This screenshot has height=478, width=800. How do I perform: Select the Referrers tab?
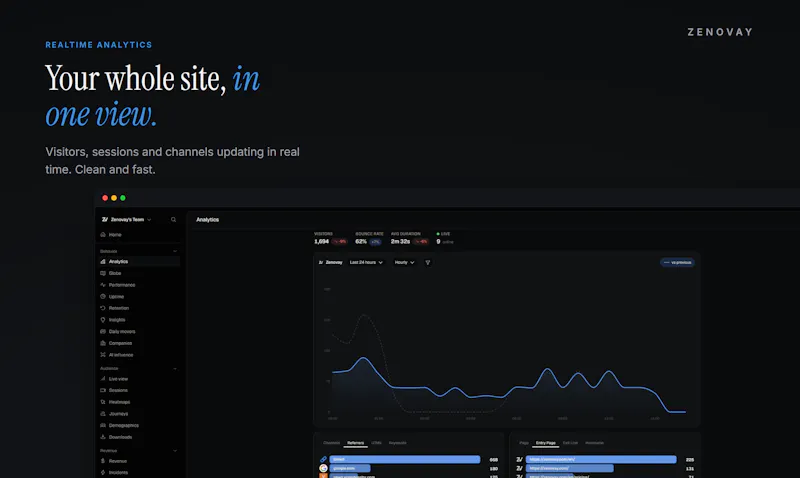[x=356, y=443]
